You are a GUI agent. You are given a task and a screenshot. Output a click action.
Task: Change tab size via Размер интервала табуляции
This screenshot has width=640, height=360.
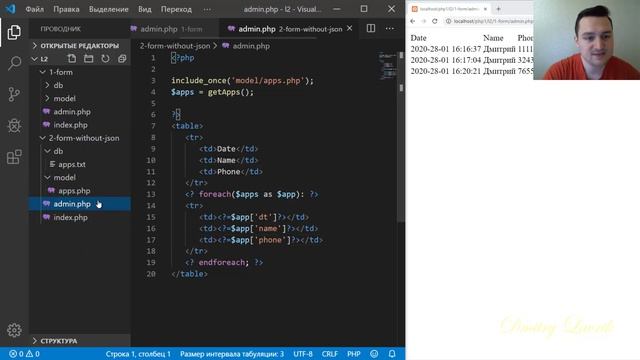[x=232, y=354]
